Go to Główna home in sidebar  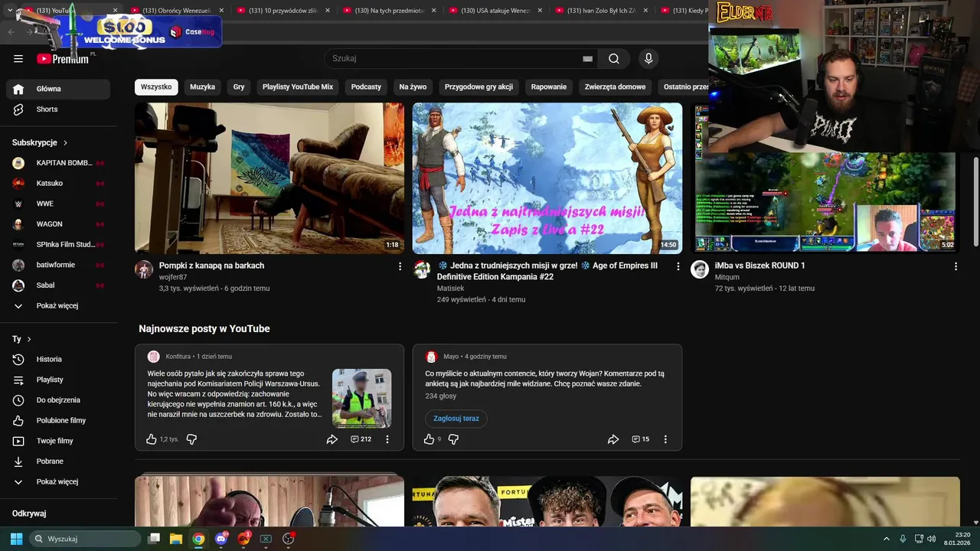tap(58, 89)
